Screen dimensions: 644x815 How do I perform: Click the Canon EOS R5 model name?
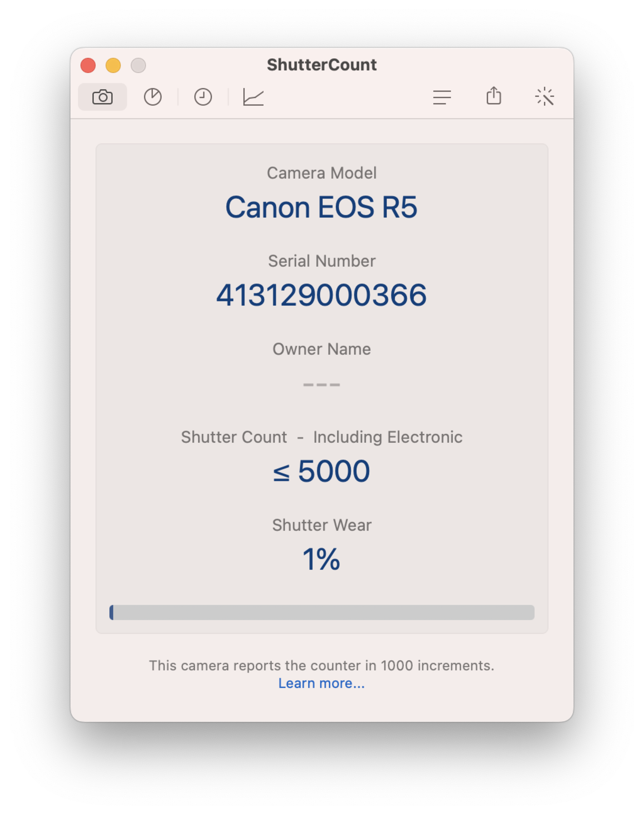click(x=322, y=207)
